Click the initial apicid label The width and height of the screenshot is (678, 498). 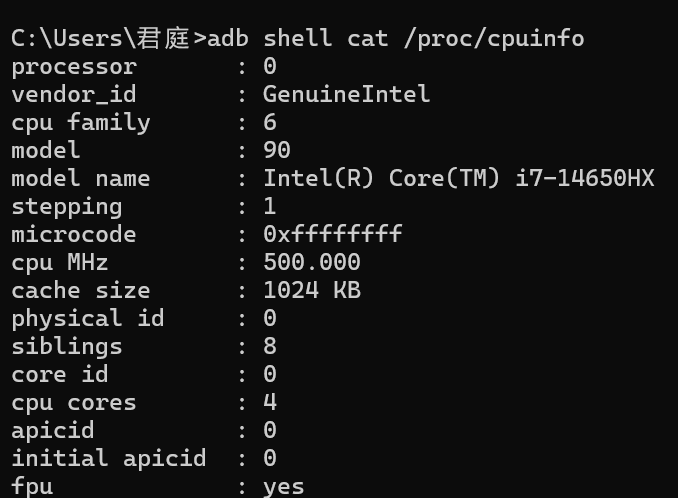point(108,458)
